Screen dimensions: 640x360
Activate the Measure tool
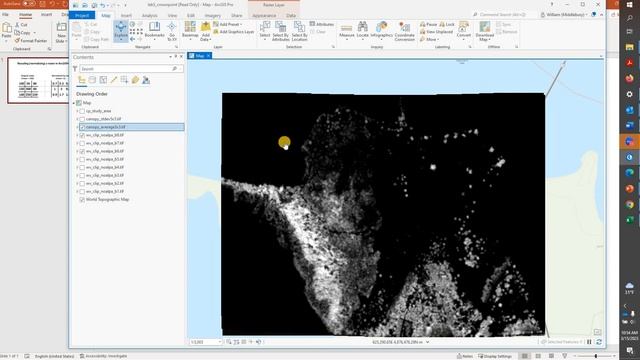(347, 31)
